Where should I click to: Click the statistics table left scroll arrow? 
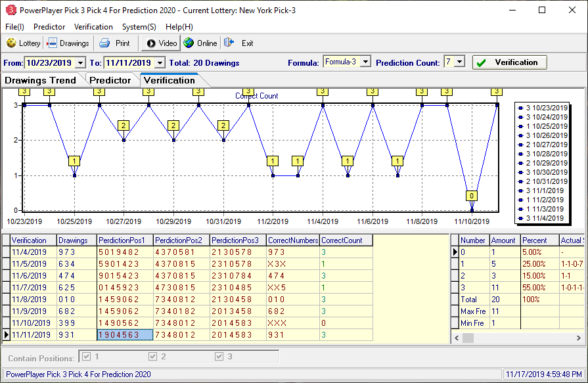(x=457, y=338)
